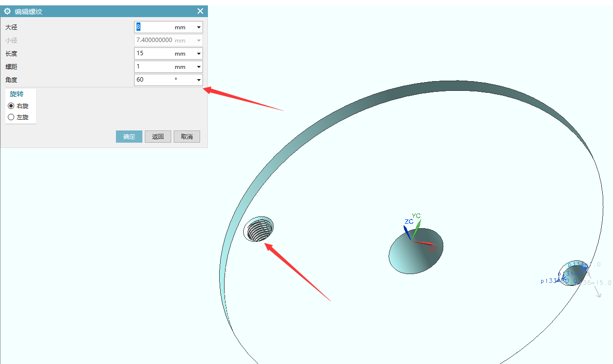
Task: Select the 右旋 radio button
Action: click(11, 106)
